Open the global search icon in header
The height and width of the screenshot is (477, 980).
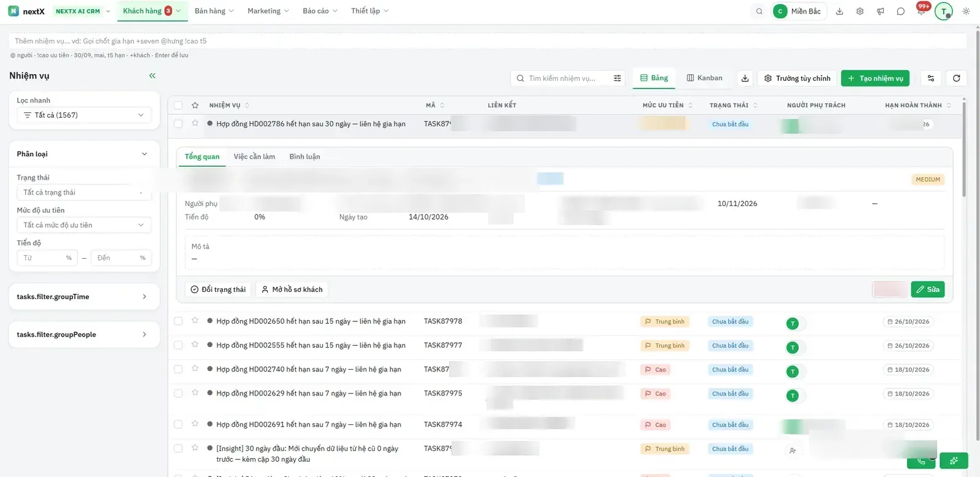(759, 11)
